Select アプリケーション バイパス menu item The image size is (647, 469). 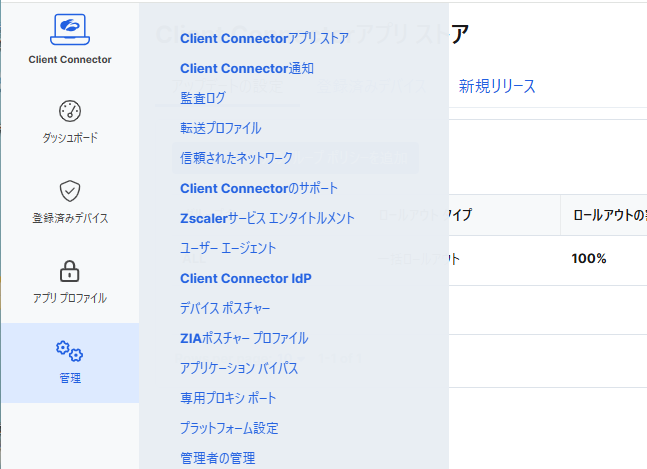tap(239, 368)
